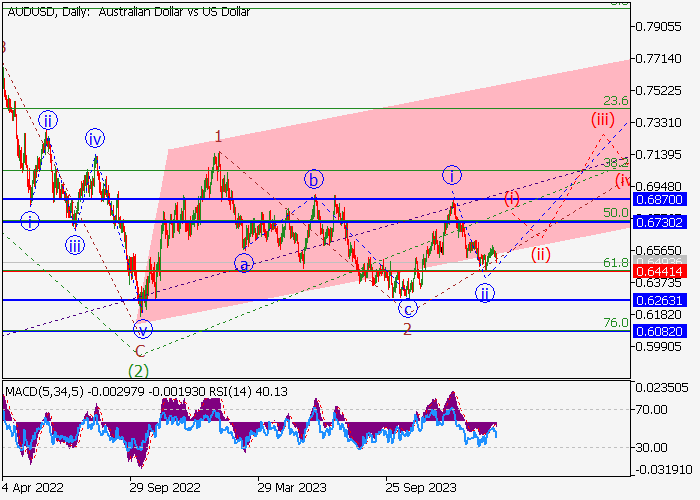Screen dimensions: 700x500
Task: Click the 0.65650 price axis label
Action: tap(658, 250)
